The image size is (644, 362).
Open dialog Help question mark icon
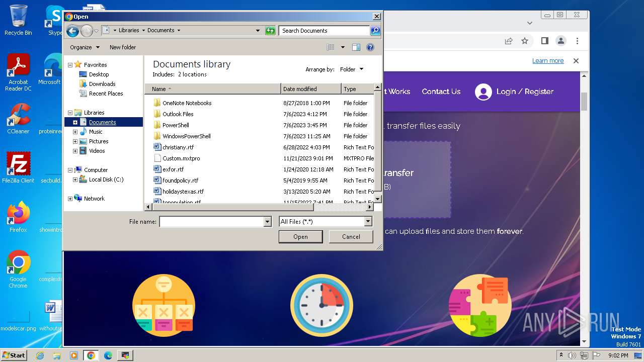370,47
